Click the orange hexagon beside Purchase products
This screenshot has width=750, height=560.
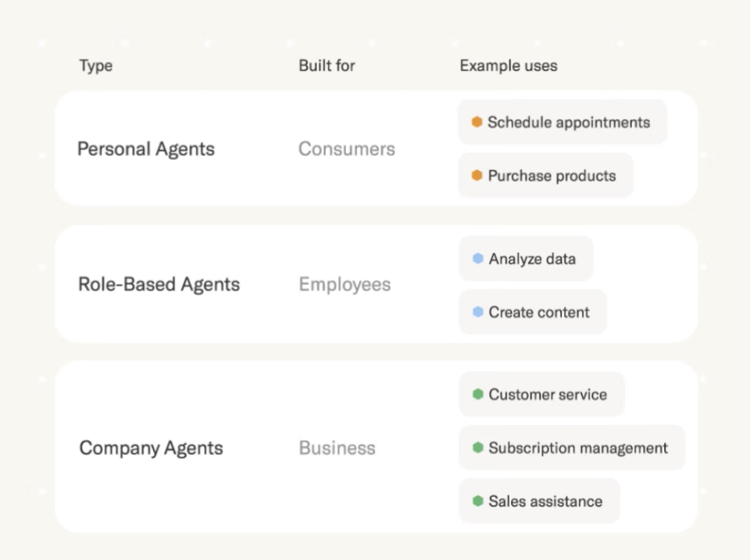pos(477,176)
